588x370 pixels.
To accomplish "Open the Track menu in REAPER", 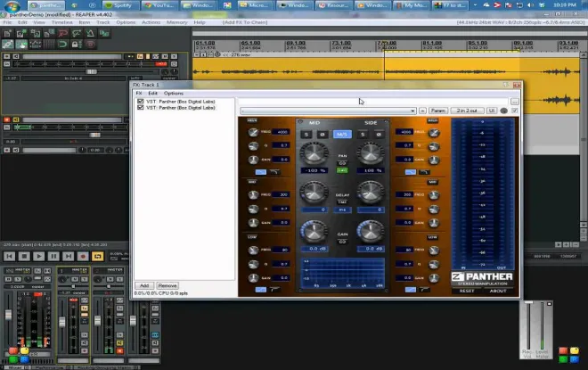I will [103, 22].
